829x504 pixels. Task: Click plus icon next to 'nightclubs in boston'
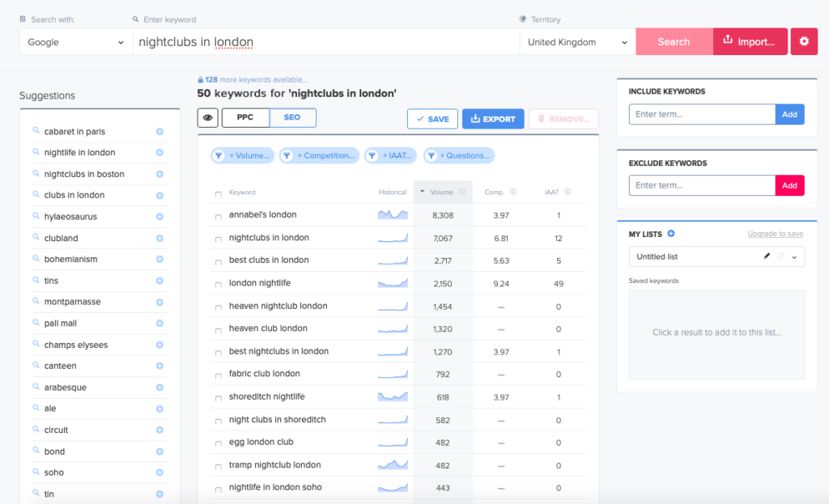pyautogui.click(x=159, y=175)
